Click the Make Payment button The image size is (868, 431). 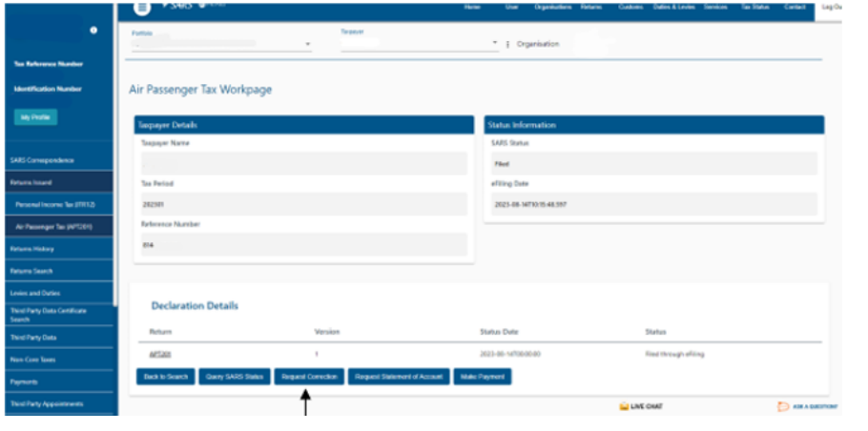point(483,377)
